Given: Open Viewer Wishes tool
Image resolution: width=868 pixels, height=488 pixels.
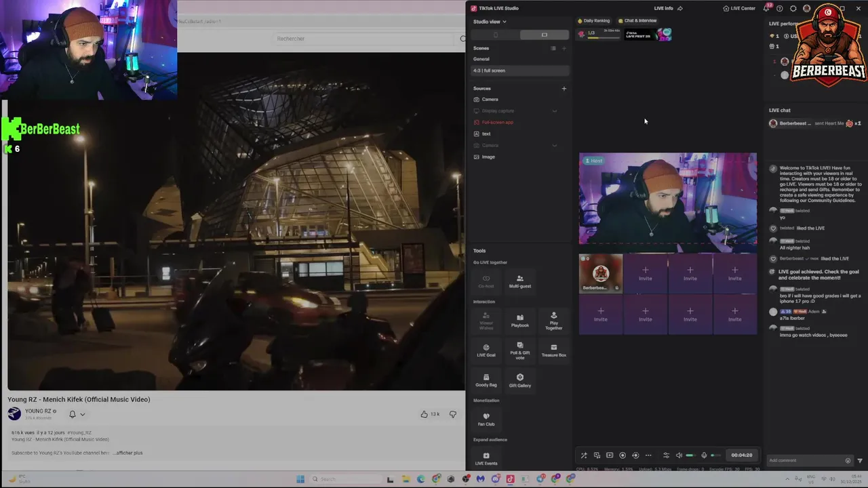Looking at the screenshot, I should pos(486,321).
